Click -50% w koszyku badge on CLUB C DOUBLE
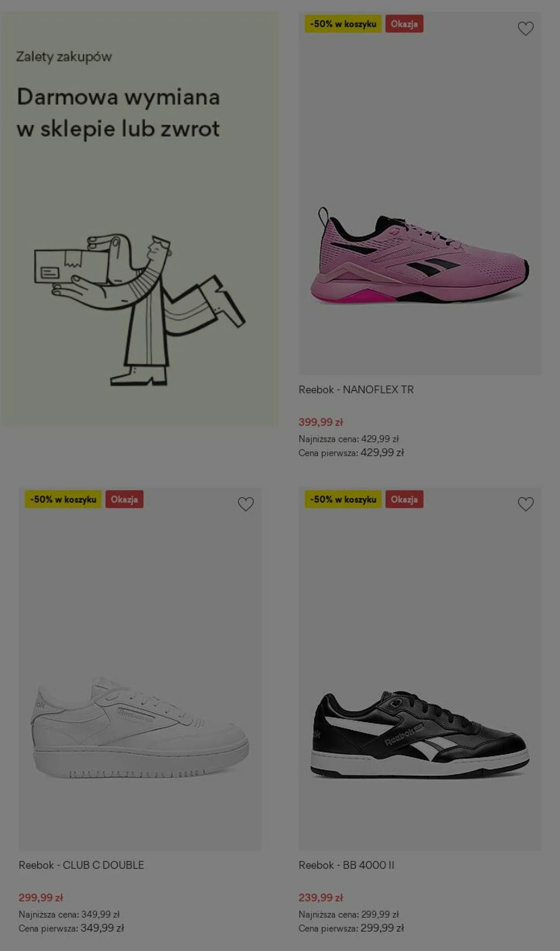The image size is (560, 951). [63, 499]
